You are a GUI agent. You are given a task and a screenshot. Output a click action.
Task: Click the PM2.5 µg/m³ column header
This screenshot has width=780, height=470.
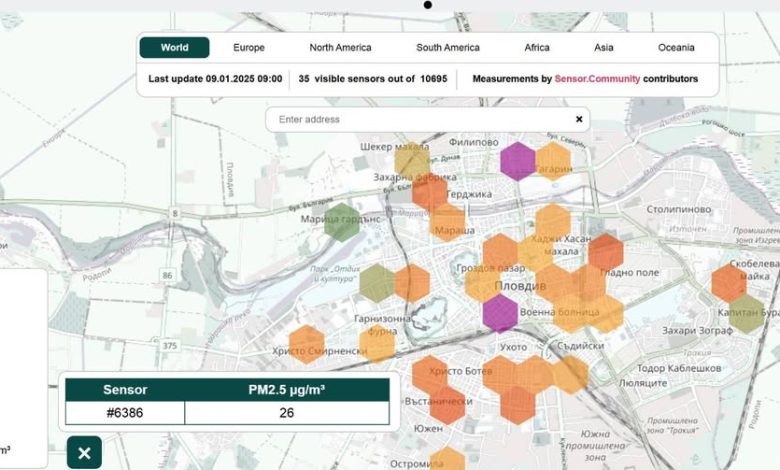[x=286, y=390]
